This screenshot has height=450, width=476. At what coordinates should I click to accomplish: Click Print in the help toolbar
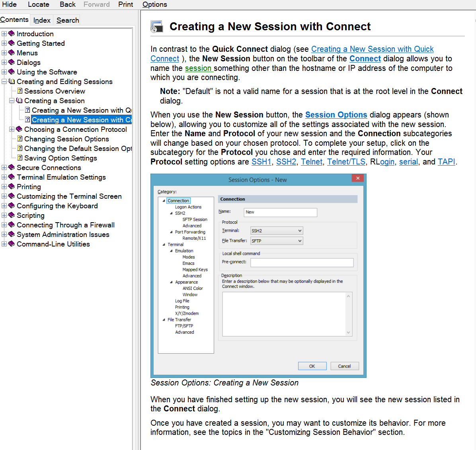(126, 4)
